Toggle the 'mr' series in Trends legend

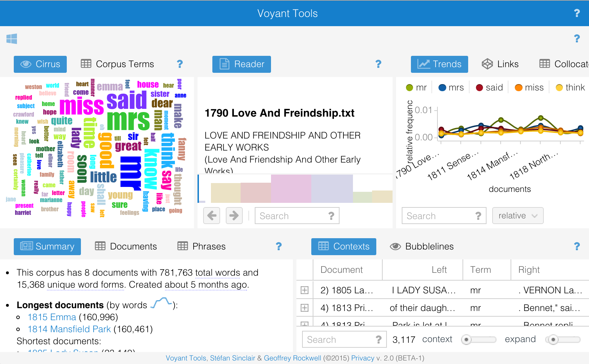(416, 88)
